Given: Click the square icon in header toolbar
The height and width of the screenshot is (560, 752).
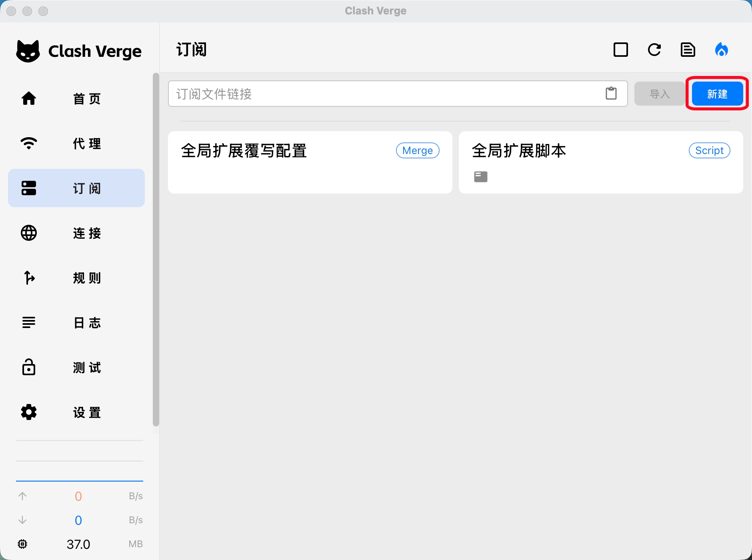Looking at the screenshot, I should coord(620,50).
